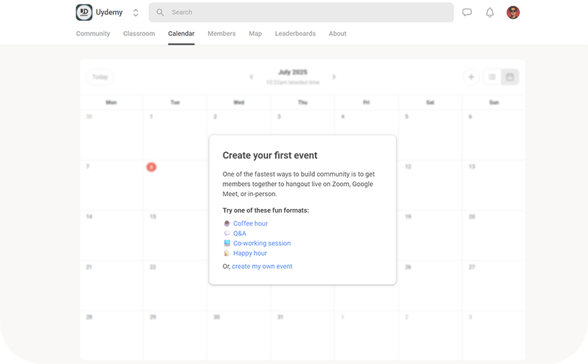The width and height of the screenshot is (588, 364).
Task: Select the highlighted date 8 on calendar
Action: pyautogui.click(x=151, y=167)
